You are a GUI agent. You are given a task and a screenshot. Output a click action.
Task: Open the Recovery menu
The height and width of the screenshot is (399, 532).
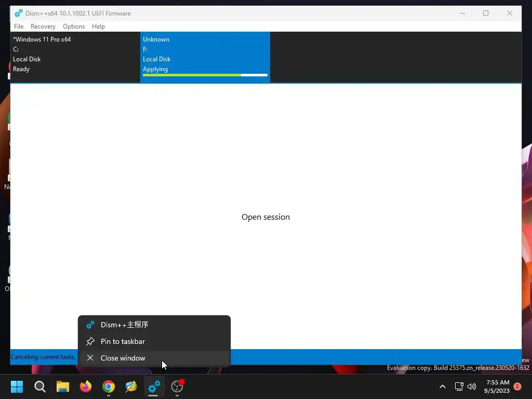click(43, 26)
